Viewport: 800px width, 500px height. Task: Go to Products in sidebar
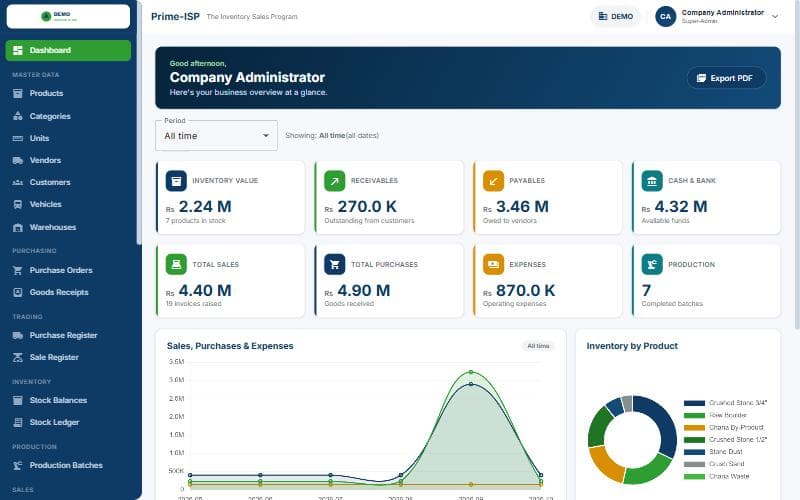point(68,93)
